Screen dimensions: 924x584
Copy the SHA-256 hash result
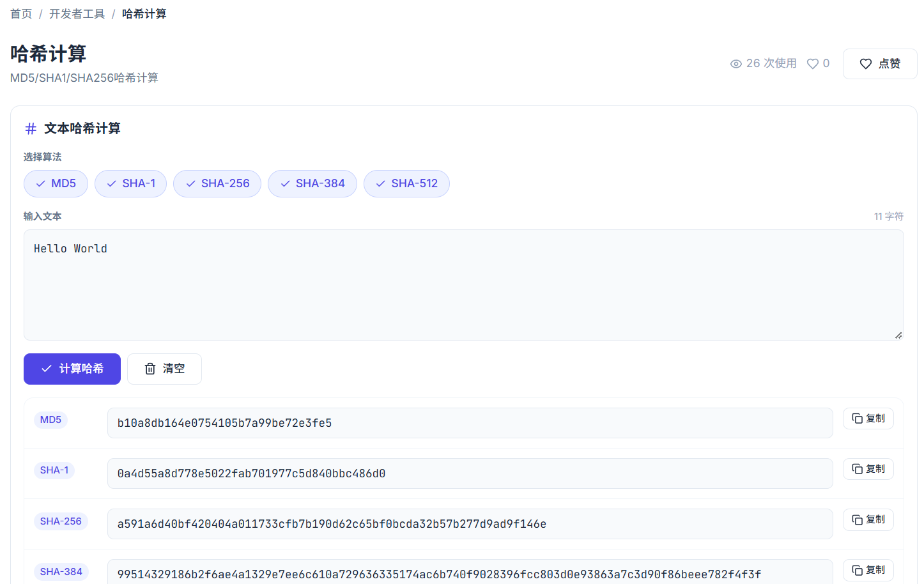868,519
